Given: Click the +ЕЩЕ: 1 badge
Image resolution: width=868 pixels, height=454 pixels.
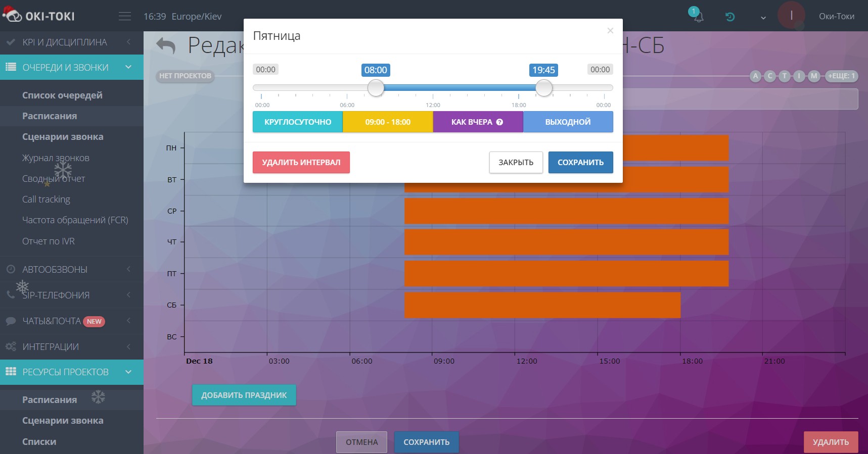Looking at the screenshot, I should click(x=841, y=76).
